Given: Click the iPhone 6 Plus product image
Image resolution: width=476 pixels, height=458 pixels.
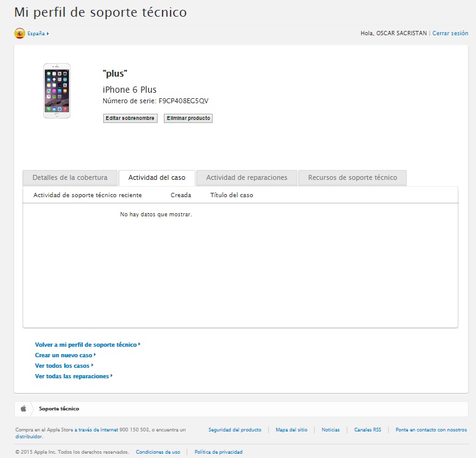Looking at the screenshot, I should pos(57,91).
